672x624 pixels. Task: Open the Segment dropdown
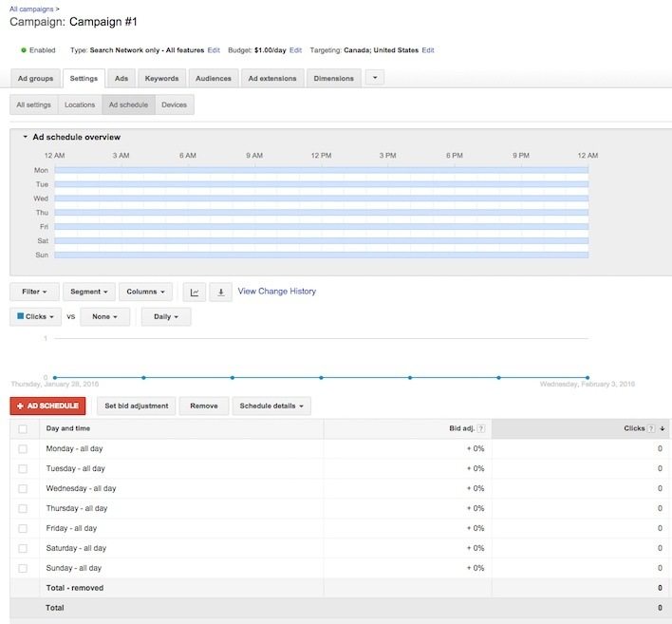pyautogui.click(x=89, y=292)
